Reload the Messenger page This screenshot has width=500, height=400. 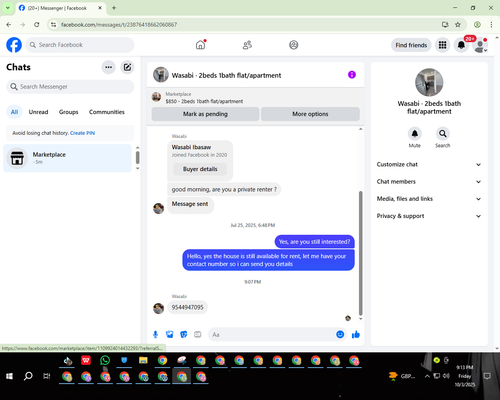pyautogui.click(x=37, y=24)
